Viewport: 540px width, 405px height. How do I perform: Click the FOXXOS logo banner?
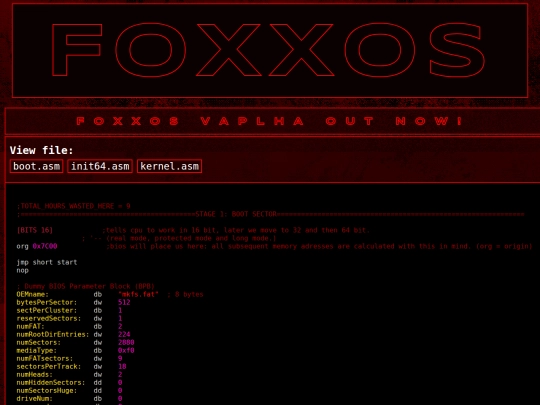tap(270, 50)
